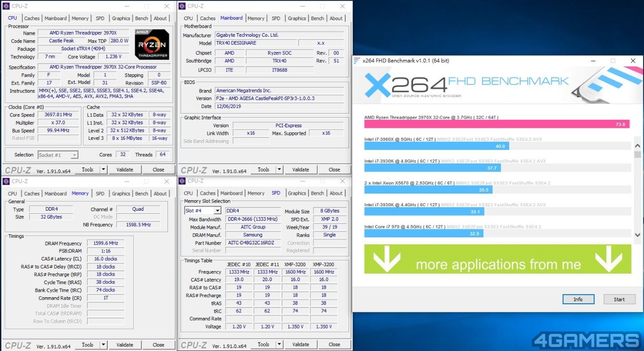The width and height of the screenshot is (644, 351).
Task: Click the FSB:DRAM value 1:16
Action: tap(106, 251)
